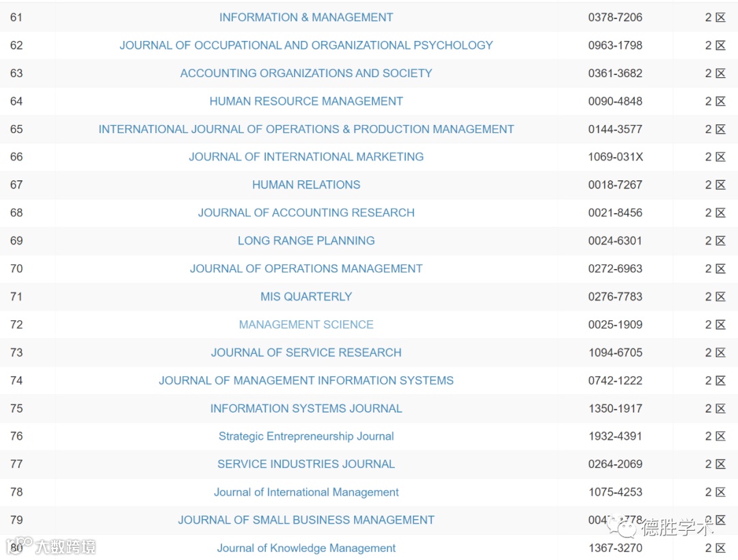Open Journal of International Management link
738x560 pixels.
pyautogui.click(x=306, y=492)
